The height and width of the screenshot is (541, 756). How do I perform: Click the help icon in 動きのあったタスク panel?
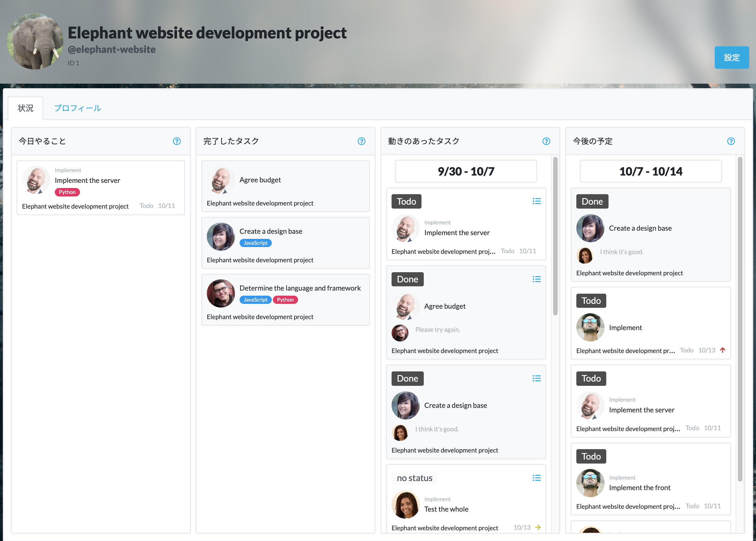(x=544, y=140)
